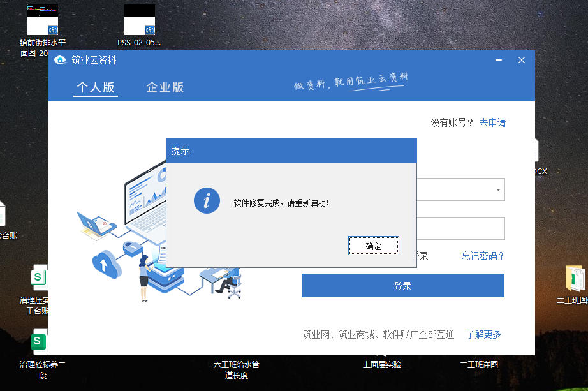588x391 pixels.
Task: Click the blue info icon in dialog
Action: [x=207, y=200]
